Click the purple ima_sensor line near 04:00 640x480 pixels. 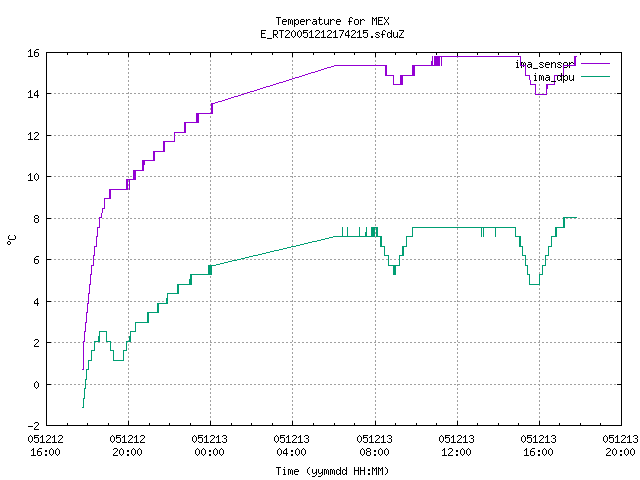(x=292, y=79)
